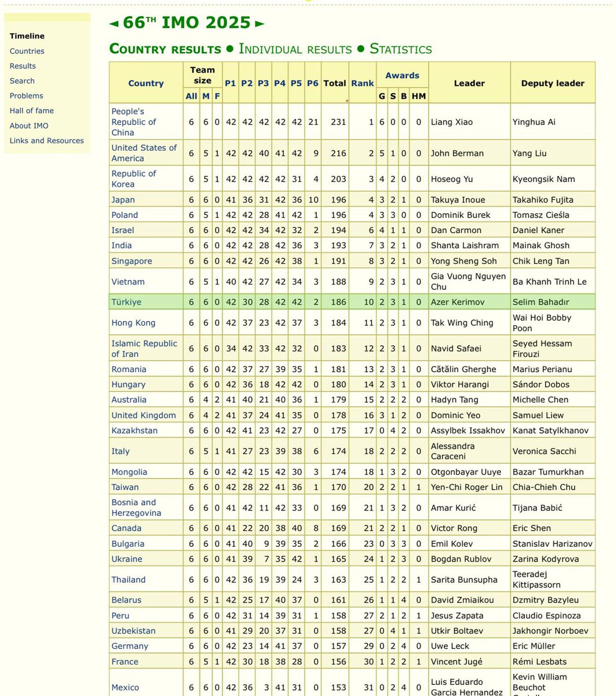Image resolution: width=616 pixels, height=696 pixels.
Task: Open Hungary country link
Action: (128, 385)
